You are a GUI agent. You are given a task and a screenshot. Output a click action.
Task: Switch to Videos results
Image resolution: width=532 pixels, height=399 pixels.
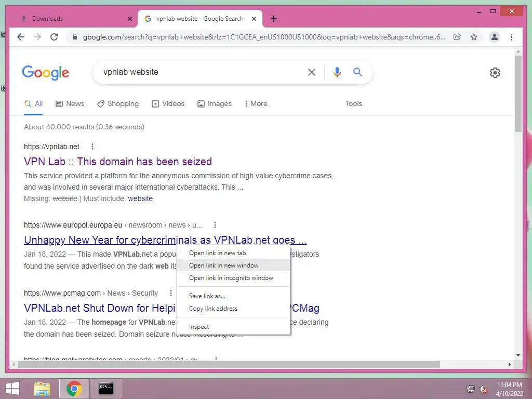tap(168, 103)
